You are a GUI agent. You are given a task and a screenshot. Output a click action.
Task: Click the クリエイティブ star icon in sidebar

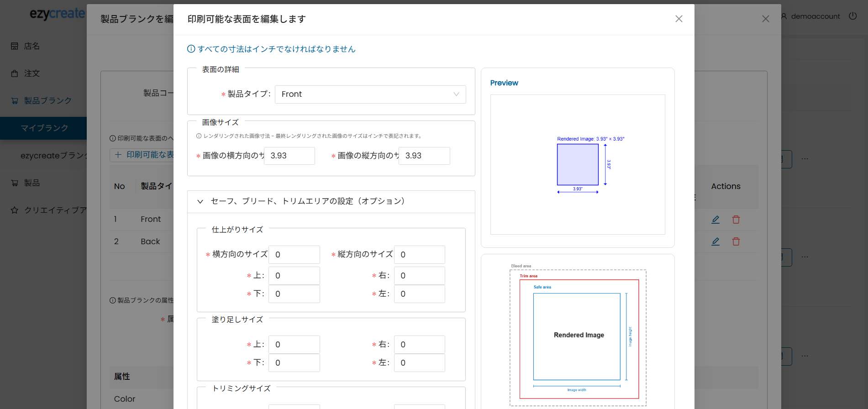pyautogui.click(x=15, y=210)
